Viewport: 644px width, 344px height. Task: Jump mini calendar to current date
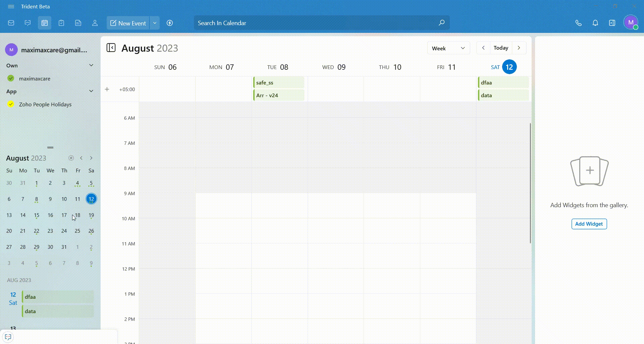click(71, 158)
